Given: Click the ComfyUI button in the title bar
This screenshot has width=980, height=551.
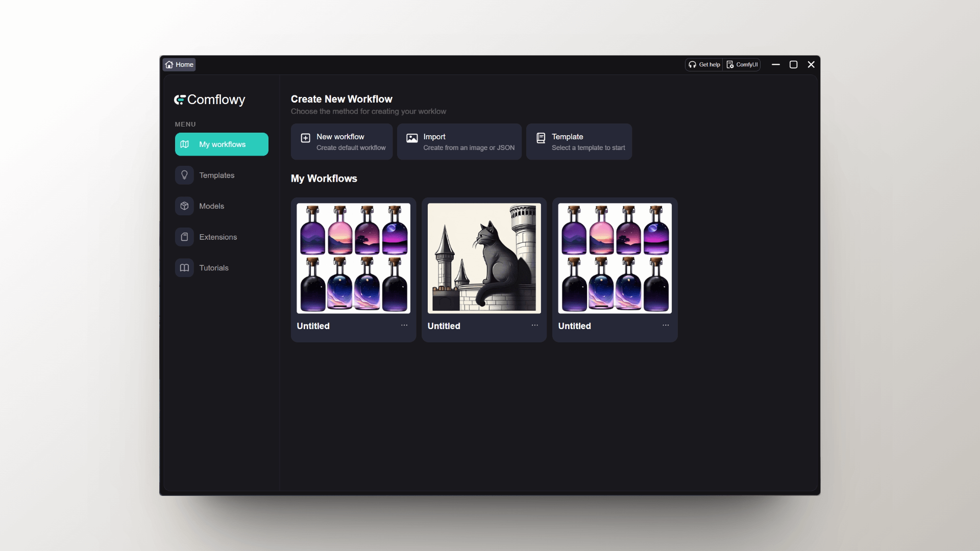Looking at the screenshot, I should point(742,64).
